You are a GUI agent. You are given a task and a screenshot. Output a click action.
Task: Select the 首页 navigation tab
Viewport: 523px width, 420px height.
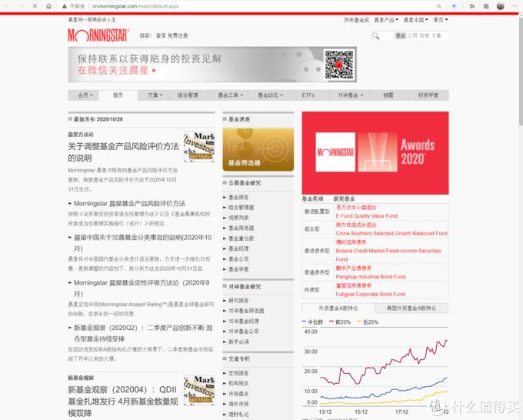point(118,95)
